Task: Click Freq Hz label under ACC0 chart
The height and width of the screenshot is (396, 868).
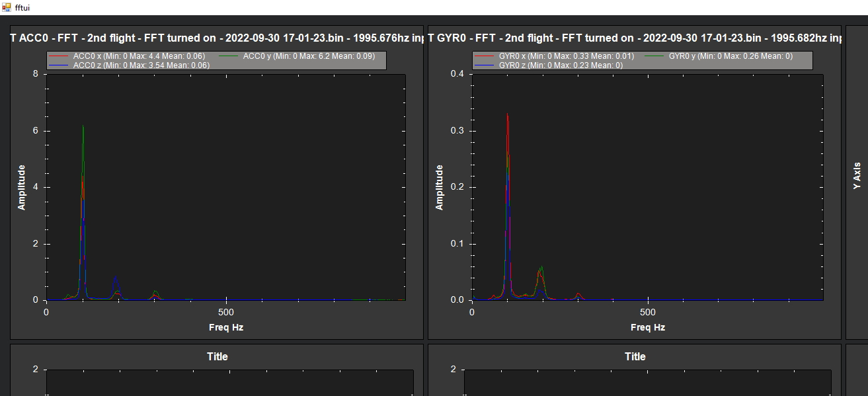Action: pos(226,327)
